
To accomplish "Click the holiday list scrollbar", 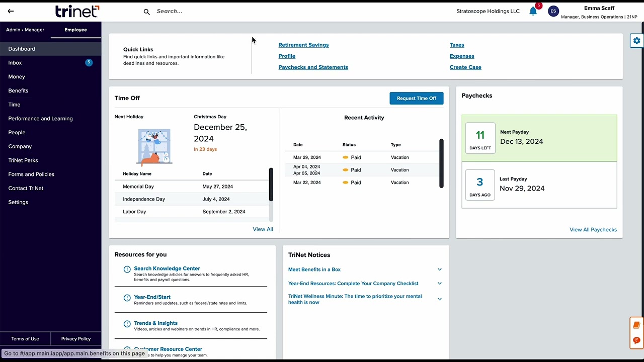I will pyautogui.click(x=271, y=185).
